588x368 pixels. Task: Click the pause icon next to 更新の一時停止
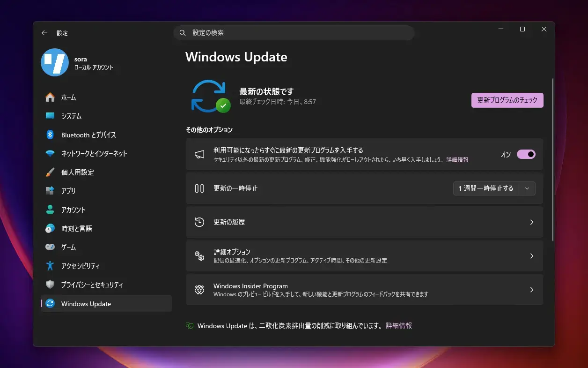199,188
